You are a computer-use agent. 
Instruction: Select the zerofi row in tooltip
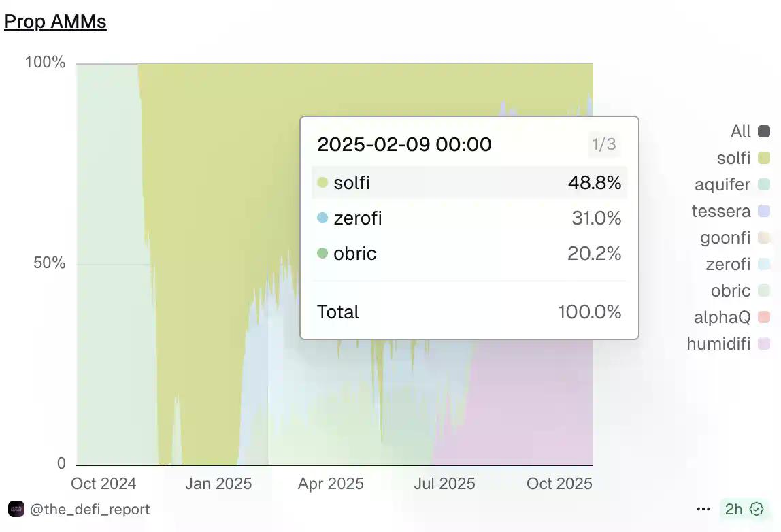coord(469,218)
